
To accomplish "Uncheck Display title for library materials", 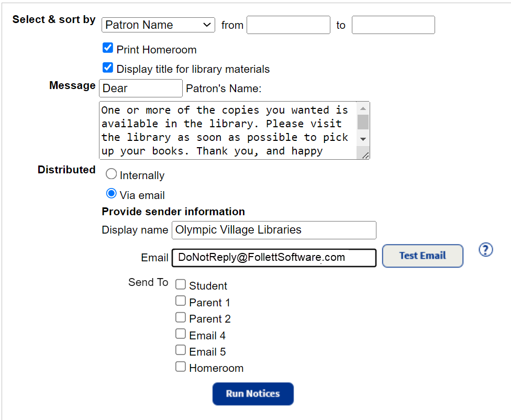I will [x=107, y=67].
